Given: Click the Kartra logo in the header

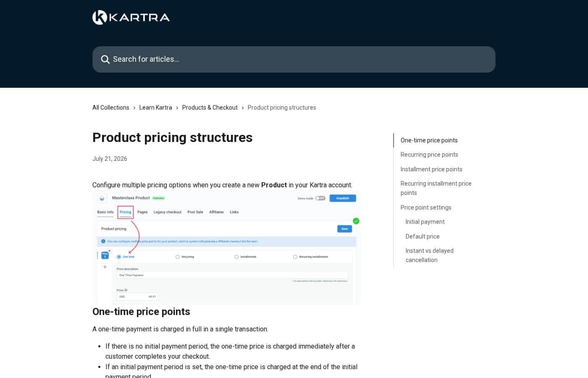Looking at the screenshot, I should pyautogui.click(x=131, y=17).
